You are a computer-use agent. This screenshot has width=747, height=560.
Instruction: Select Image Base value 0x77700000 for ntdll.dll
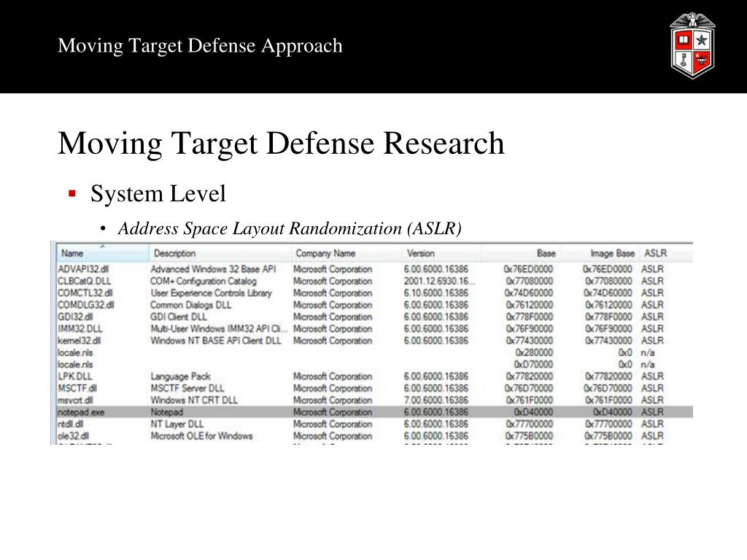[x=608, y=424]
